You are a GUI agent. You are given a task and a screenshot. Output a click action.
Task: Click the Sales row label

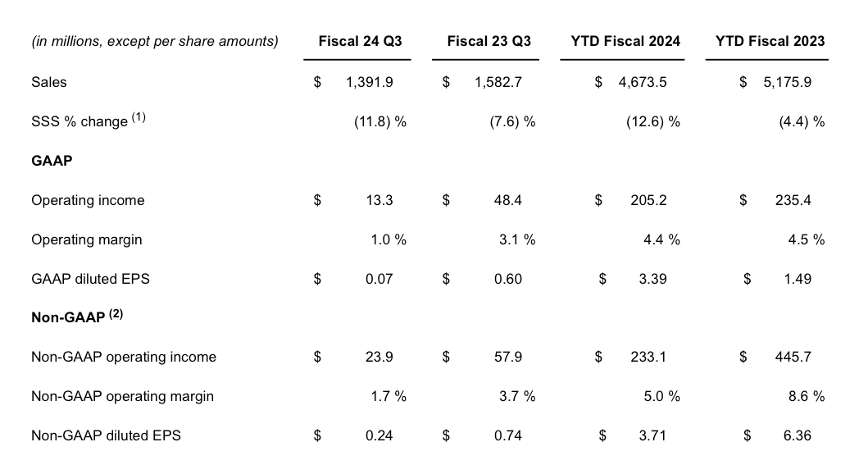click(x=48, y=82)
